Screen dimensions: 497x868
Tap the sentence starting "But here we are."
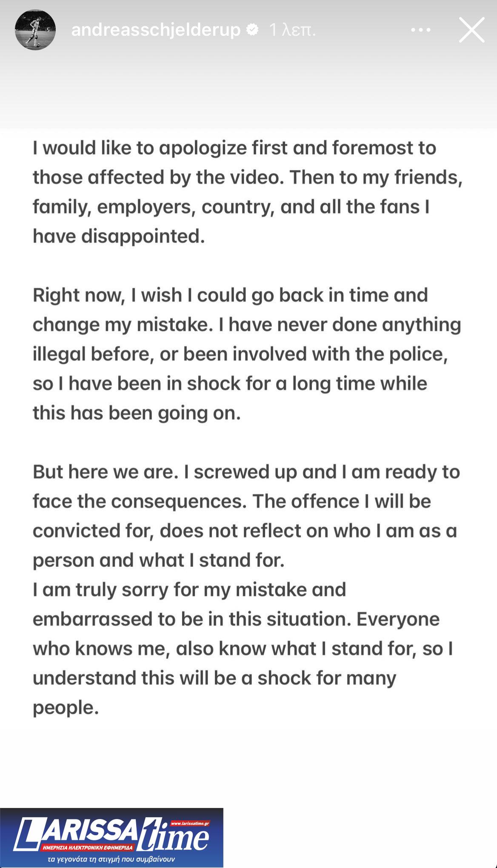pyautogui.click(x=246, y=472)
